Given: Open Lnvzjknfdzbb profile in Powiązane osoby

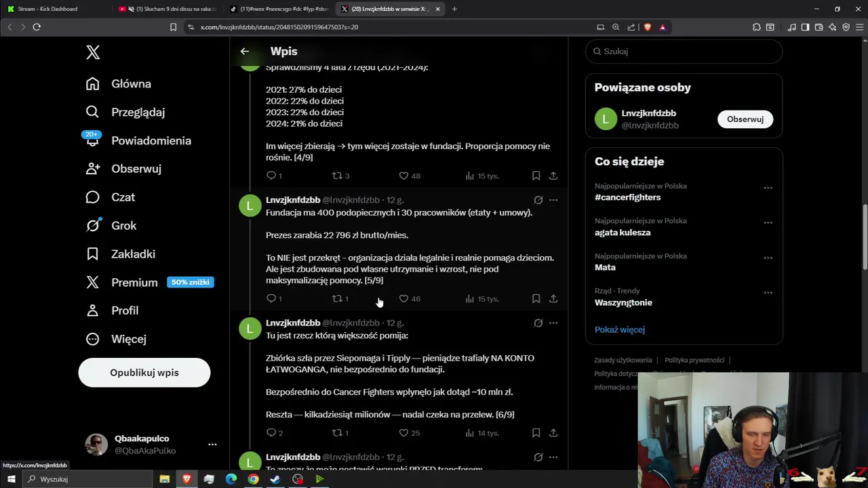Looking at the screenshot, I should pos(648,113).
